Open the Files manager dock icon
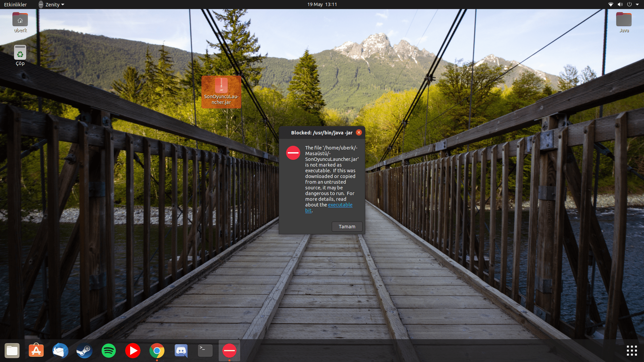This screenshot has height=362, width=644. (x=12, y=351)
